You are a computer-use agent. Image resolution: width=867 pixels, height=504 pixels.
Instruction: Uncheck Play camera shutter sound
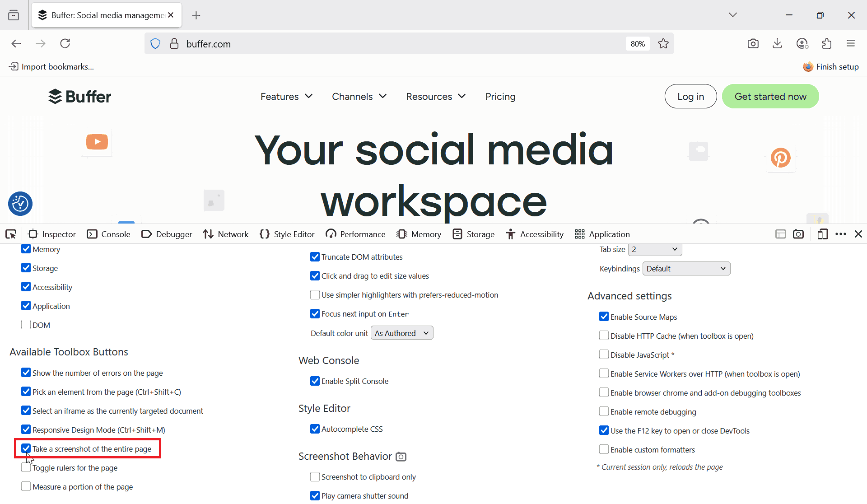tap(315, 495)
